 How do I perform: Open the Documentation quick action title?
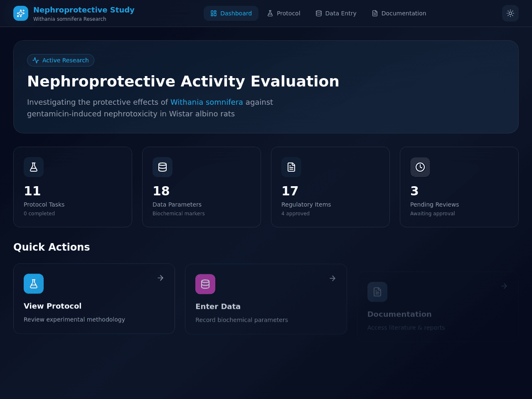[x=399, y=314]
